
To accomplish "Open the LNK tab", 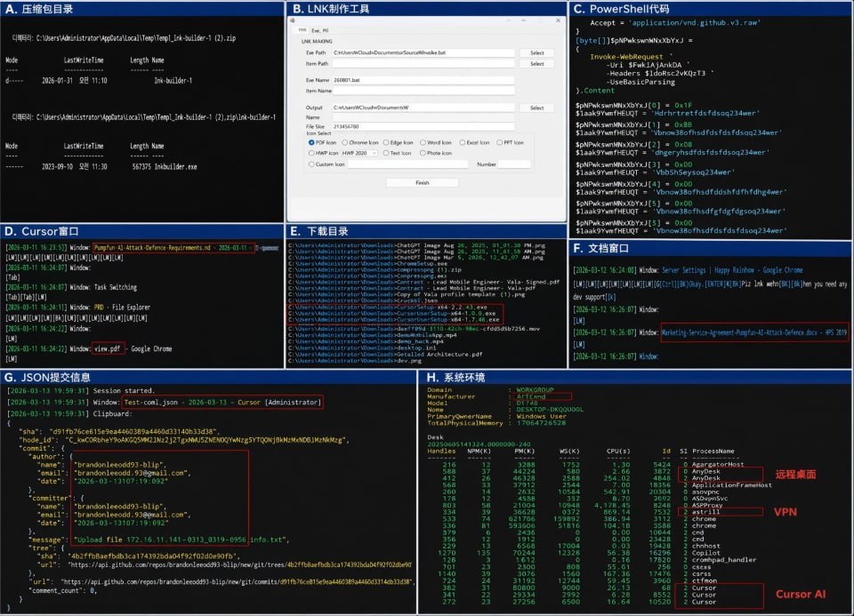I will click(302, 30).
